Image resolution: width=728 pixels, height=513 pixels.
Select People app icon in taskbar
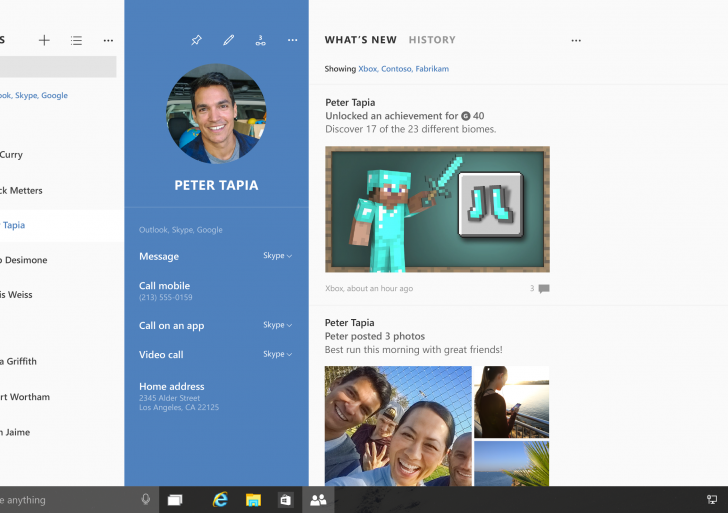pyautogui.click(x=318, y=500)
